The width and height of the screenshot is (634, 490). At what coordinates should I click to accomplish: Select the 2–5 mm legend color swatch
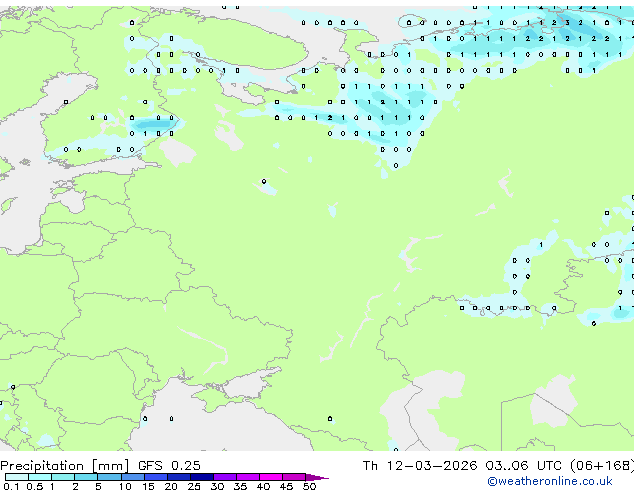click(86, 477)
